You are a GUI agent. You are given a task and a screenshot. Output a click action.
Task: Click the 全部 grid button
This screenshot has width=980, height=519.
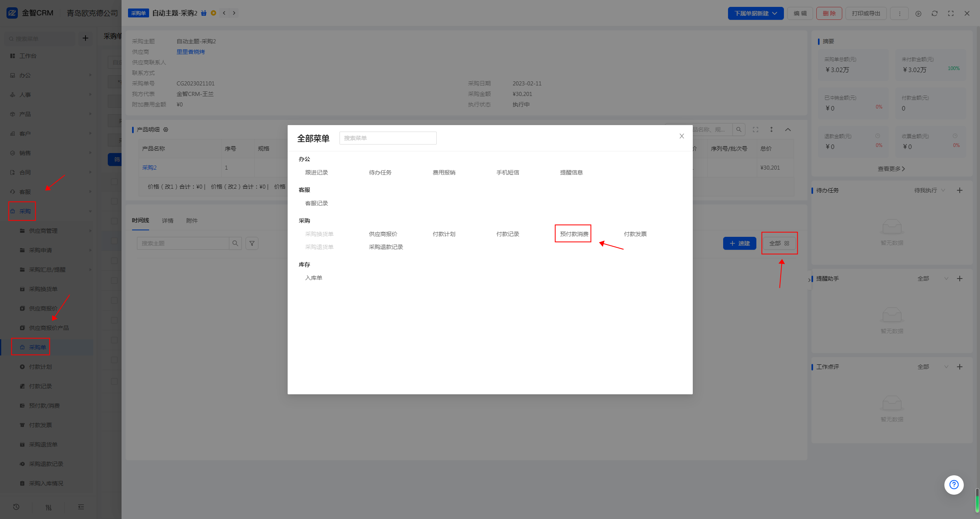779,243
